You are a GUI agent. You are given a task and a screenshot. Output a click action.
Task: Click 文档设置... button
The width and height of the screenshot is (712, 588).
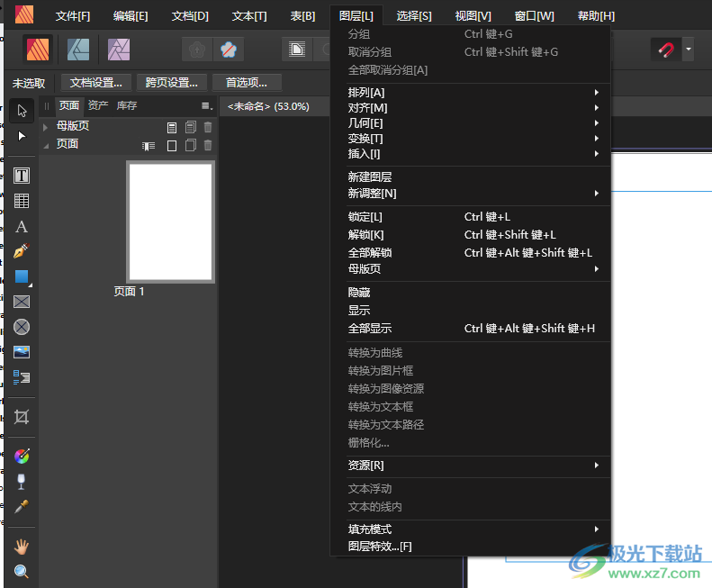[95, 83]
